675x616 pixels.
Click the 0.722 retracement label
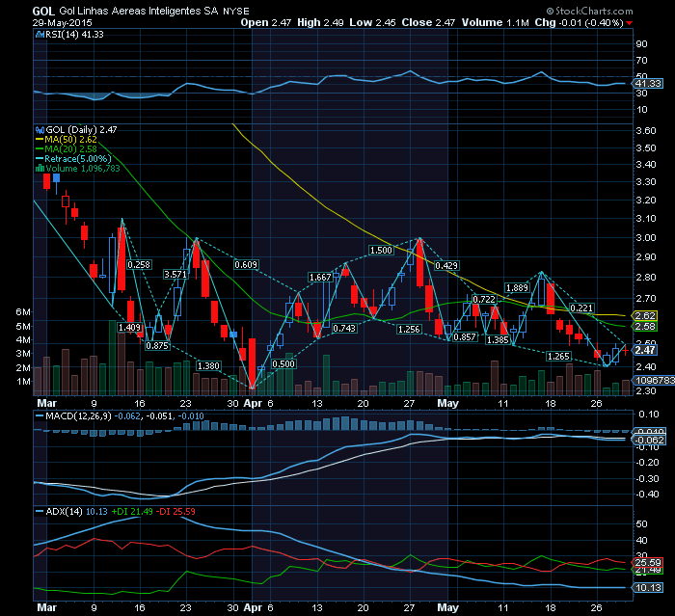tap(484, 299)
